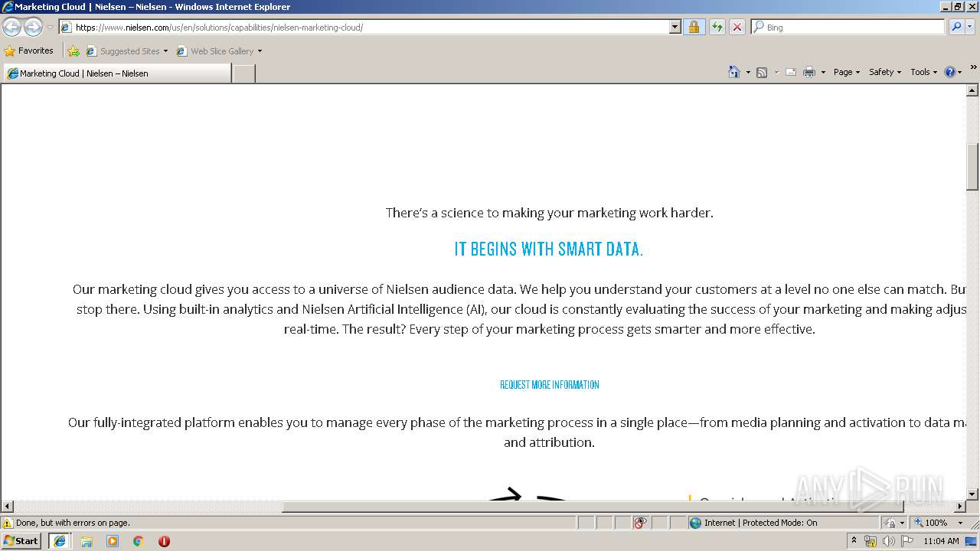Click the Read Mail envelope icon
The height and width of the screenshot is (551, 980).
(x=791, y=72)
